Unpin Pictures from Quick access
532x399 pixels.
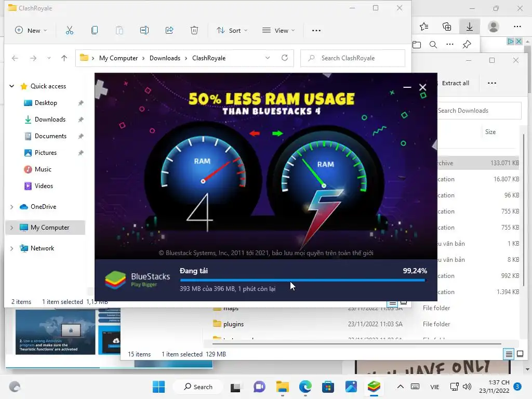click(81, 153)
